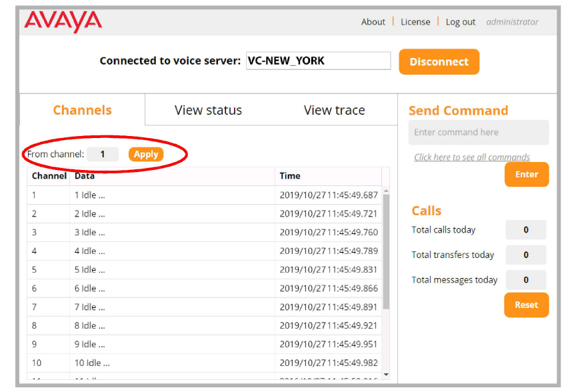Click time 2019/10/27 11:45:49.921
Image resolution: width=576 pixels, height=392 pixels.
(329, 326)
